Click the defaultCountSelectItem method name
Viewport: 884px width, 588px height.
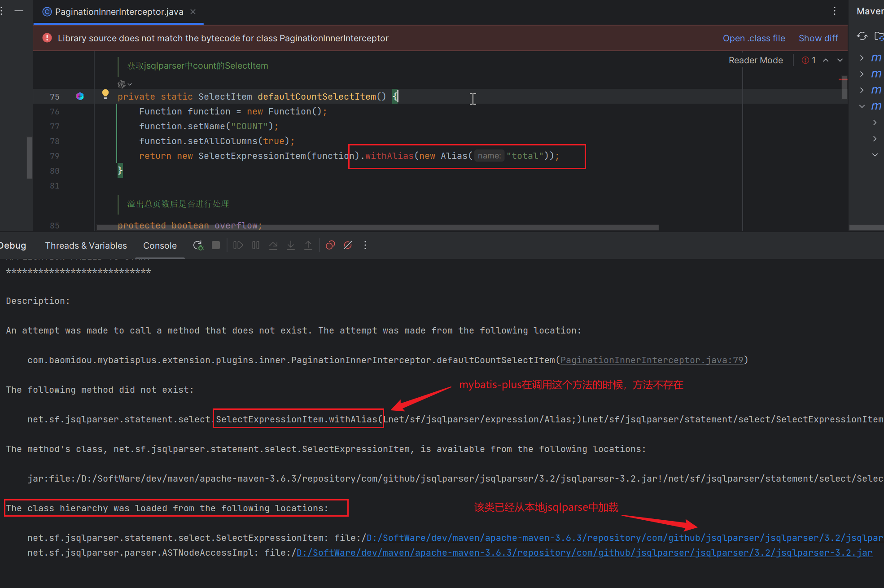pos(317,97)
